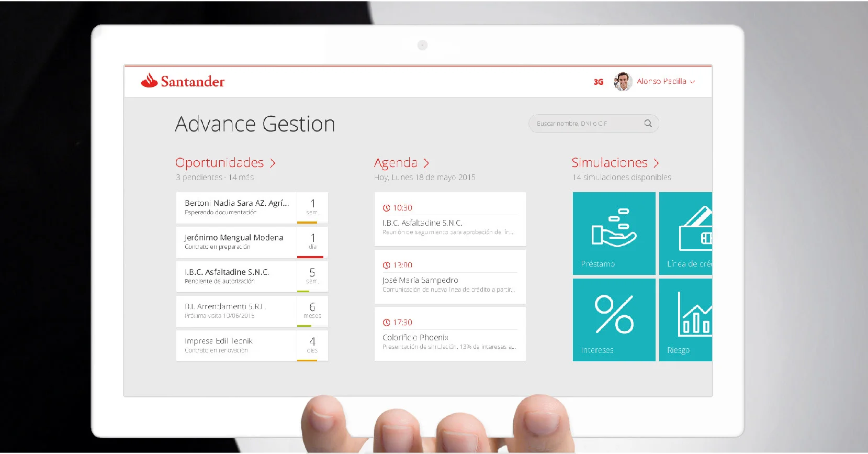
Task: Expand Simulaciones with its chevron arrow
Action: tap(656, 163)
